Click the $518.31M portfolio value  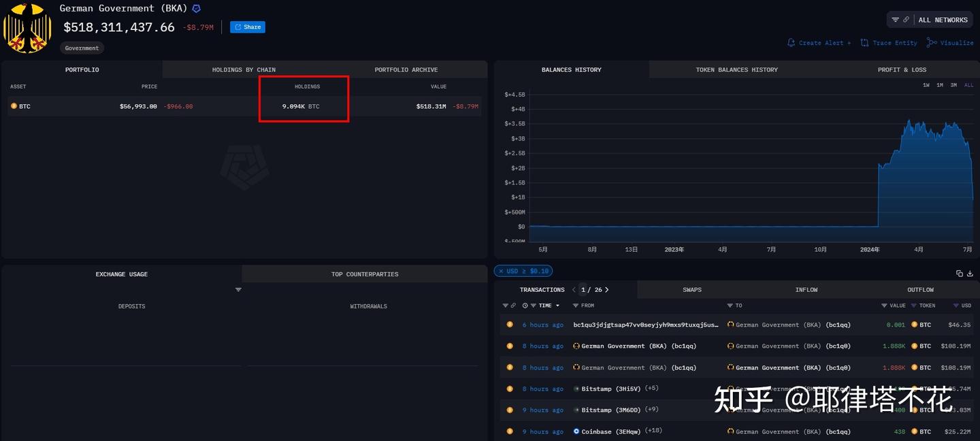pyautogui.click(x=431, y=106)
